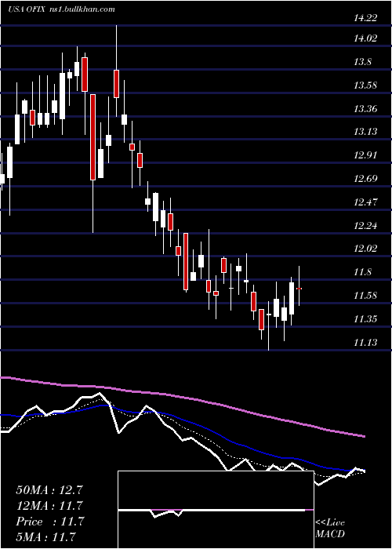
Task: Click the USA OFIX ticker title
Action: (27, 9)
